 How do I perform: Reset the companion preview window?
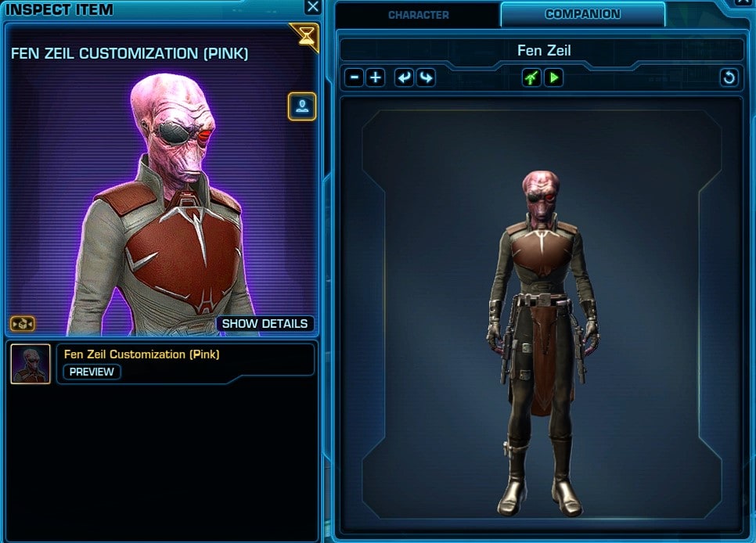pyautogui.click(x=729, y=77)
